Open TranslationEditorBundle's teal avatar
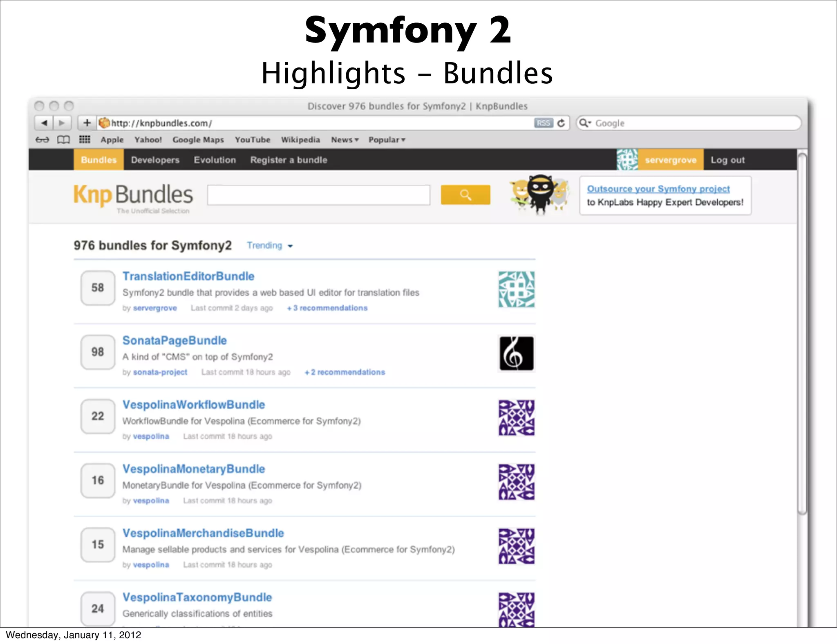 (x=517, y=289)
